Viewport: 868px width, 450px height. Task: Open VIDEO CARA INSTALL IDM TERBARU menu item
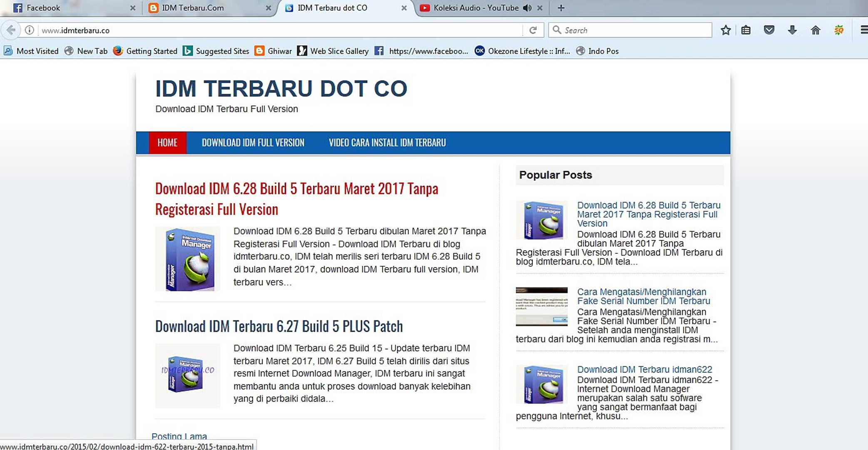point(387,142)
